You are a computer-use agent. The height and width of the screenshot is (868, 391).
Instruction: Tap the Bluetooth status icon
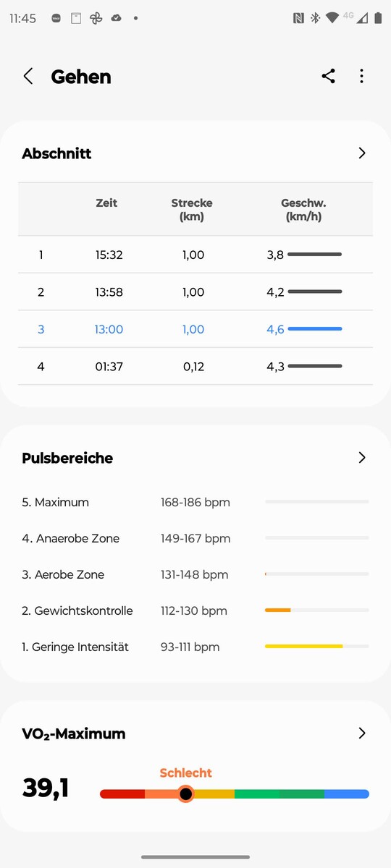315,18
